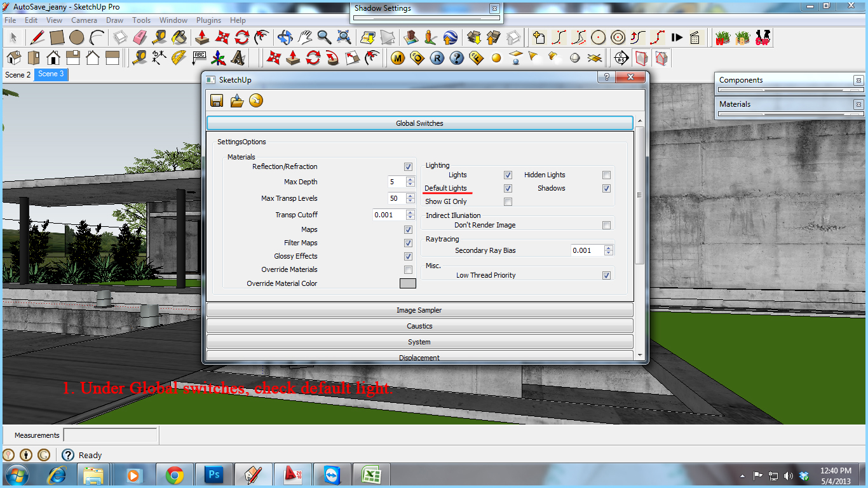Collapse the Global Switches rollout
868x488 pixels.
pyautogui.click(x=419, y=123)
